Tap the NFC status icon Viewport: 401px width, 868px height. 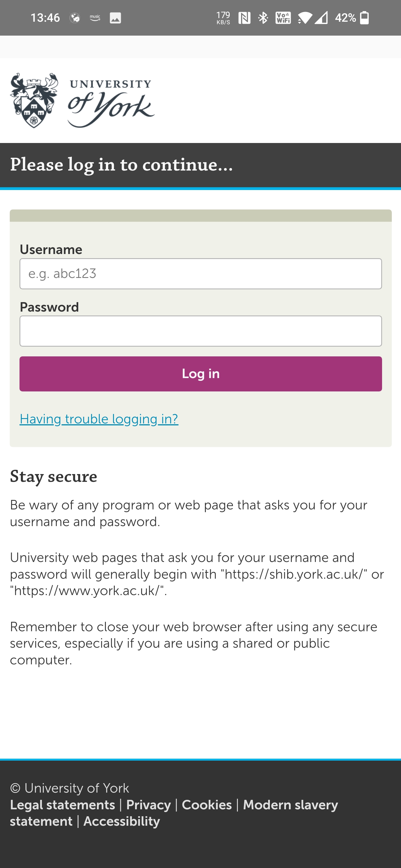coord(244,18)
